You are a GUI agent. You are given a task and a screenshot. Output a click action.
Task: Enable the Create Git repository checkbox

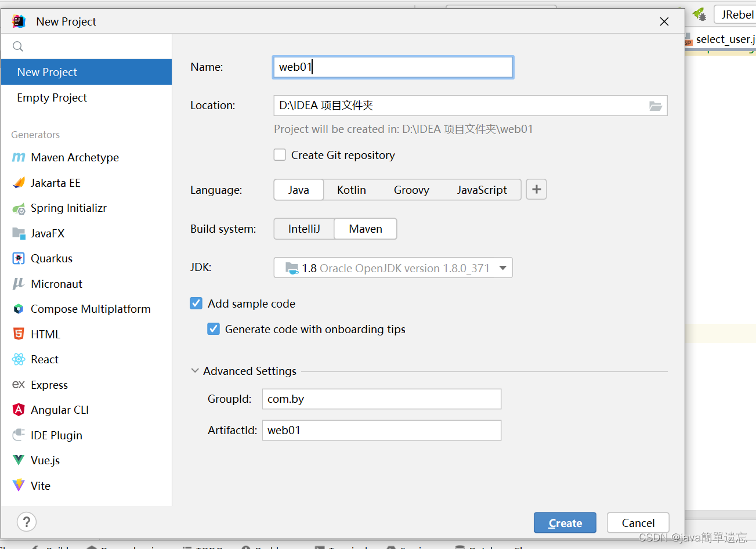280,155
